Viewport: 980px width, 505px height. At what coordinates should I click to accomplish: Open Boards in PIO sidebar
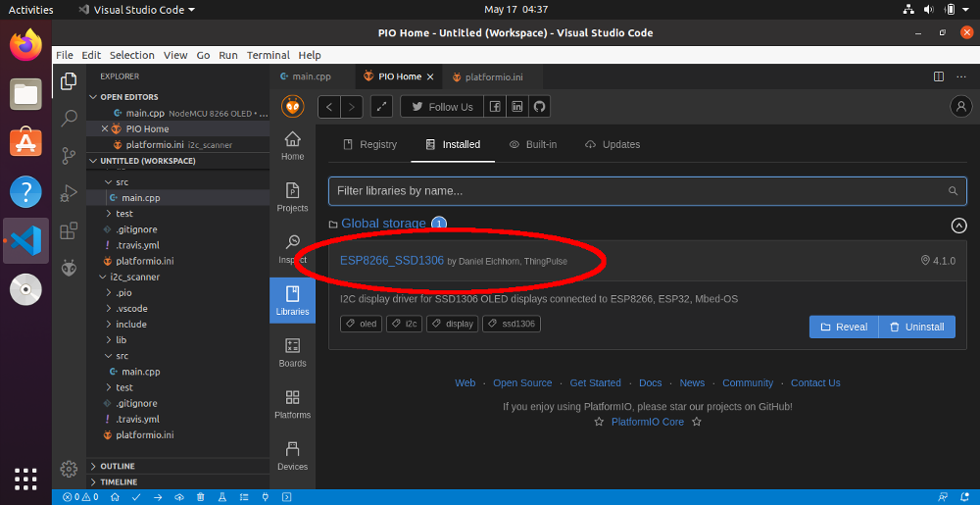[x=292, y=353]
